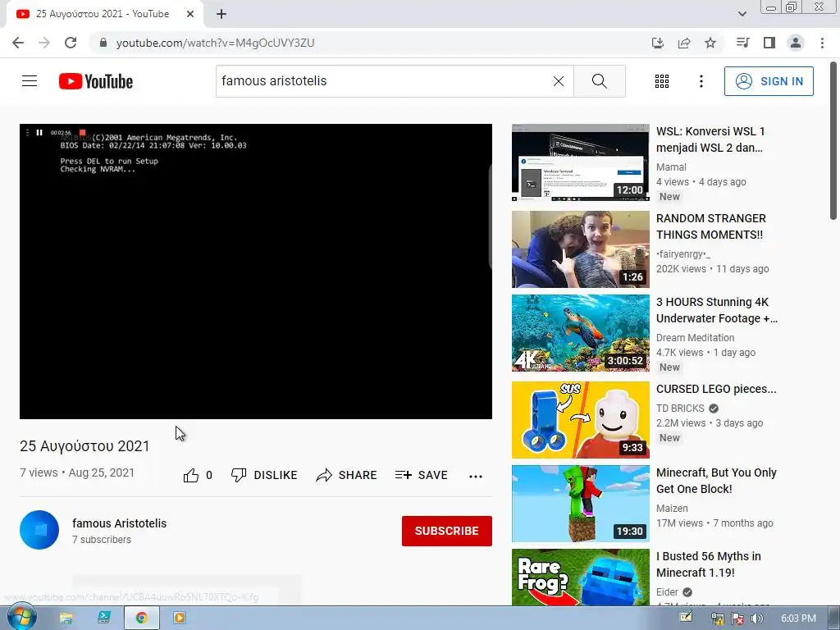Focus the address bar URL
This screenshot has width=840, height=630.
[216, 43]
